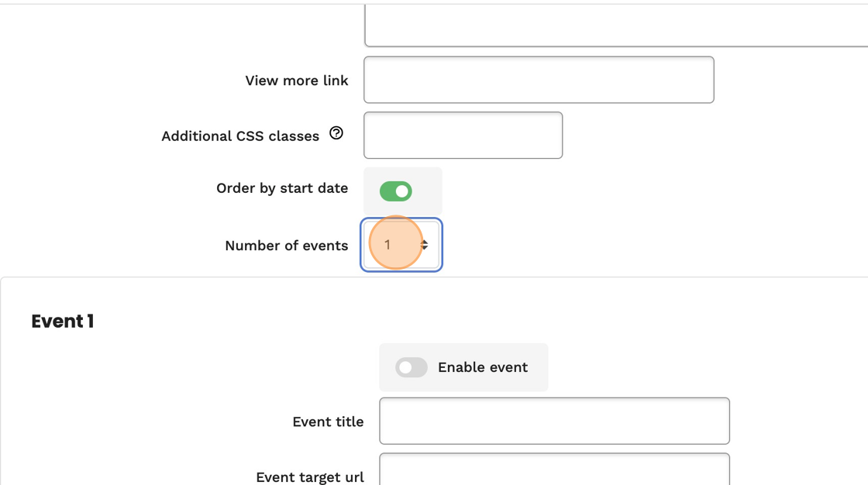Increment Number of events with up arrow

[x=424, y=242]
